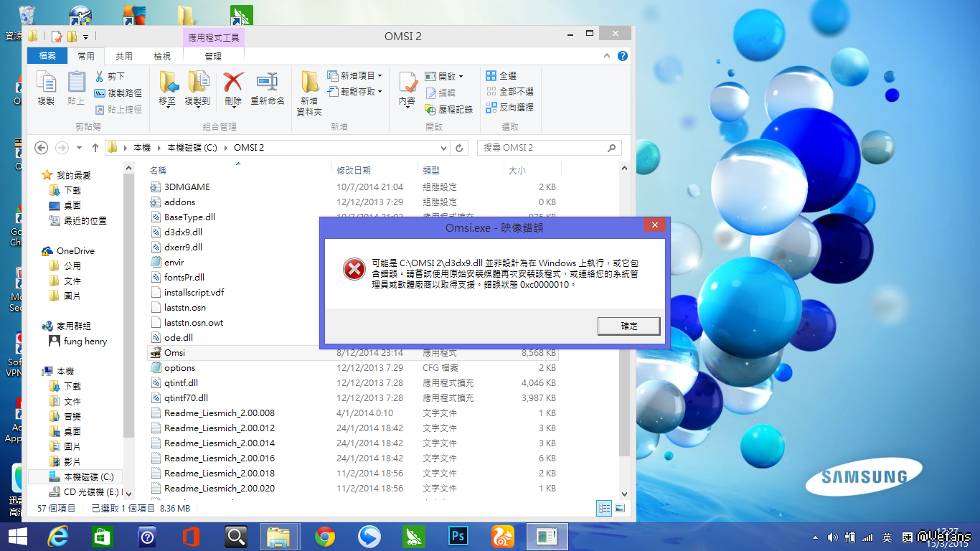Open the 檔案 (File) menu tab
Image resolution: width=980 pixels, height=551 pixels.
[x=47, y=56]
